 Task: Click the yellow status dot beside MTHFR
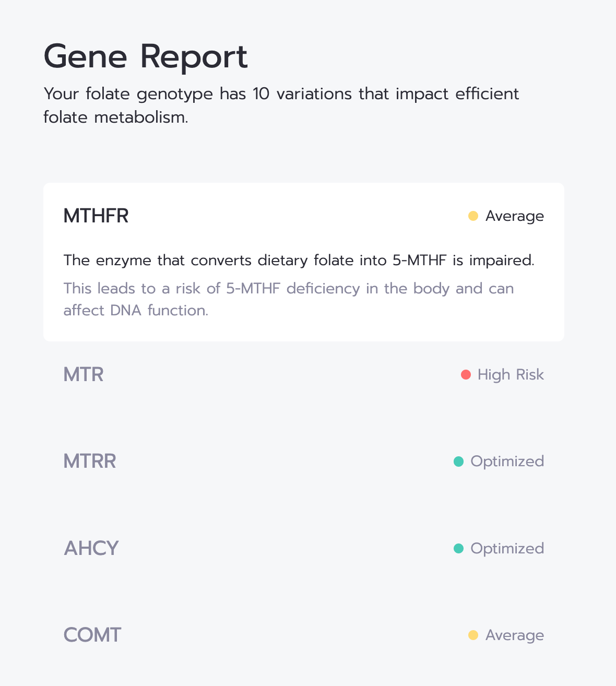pos(473,216)
